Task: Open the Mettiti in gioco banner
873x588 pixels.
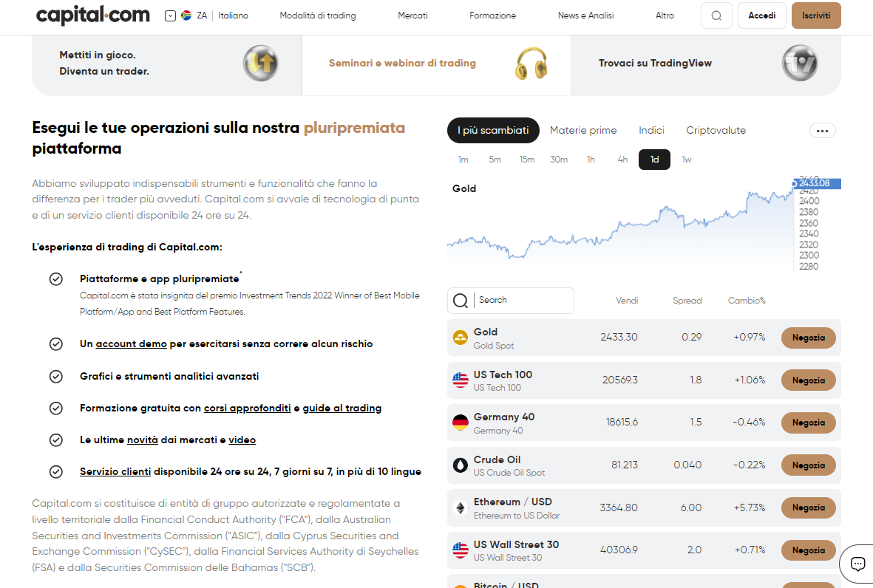Action: 166,65
